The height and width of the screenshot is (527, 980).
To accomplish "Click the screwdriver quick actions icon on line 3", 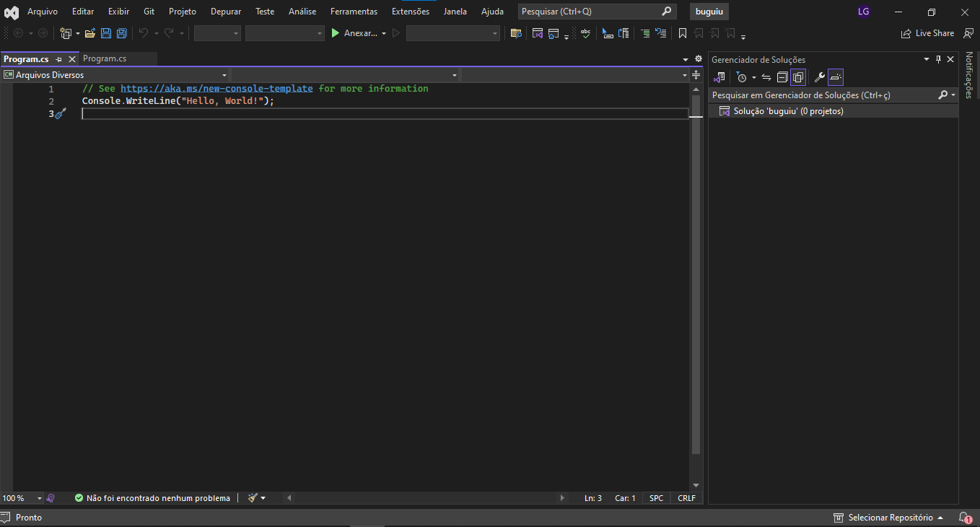I will point(61,113).
